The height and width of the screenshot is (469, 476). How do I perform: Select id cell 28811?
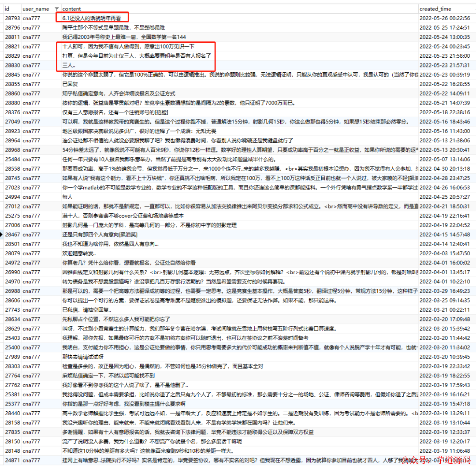(x=12, y=37)
